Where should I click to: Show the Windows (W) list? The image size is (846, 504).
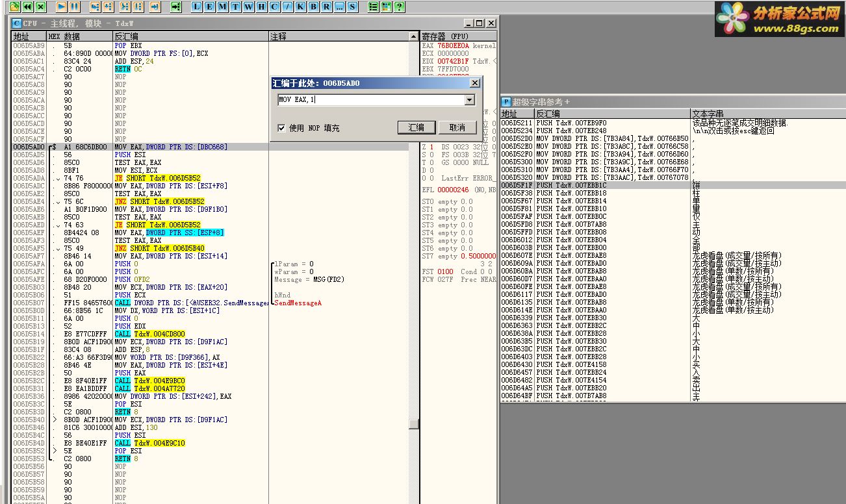(x=248, y=6)
